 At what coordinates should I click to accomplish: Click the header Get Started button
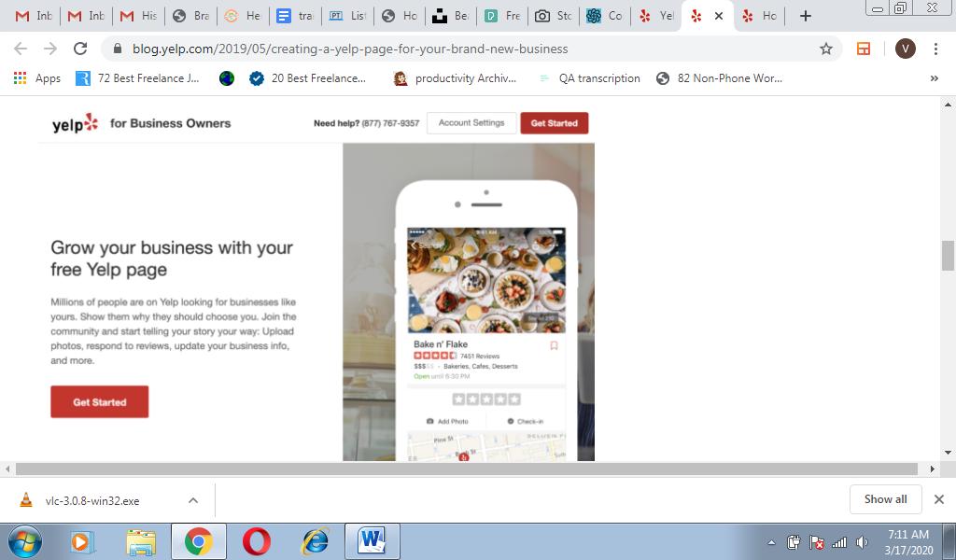click(x=554, y=123)
